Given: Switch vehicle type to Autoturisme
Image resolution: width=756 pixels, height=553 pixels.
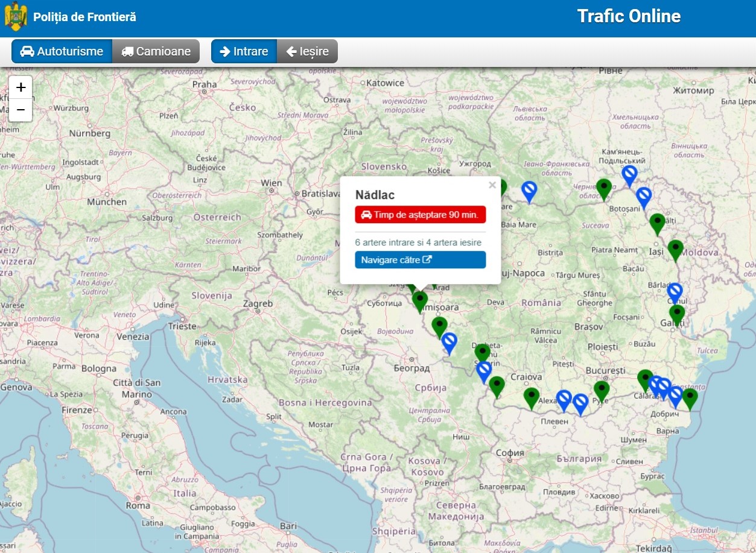Looking at the screenshot, I should pyautogui.click(x=62, y=51).
